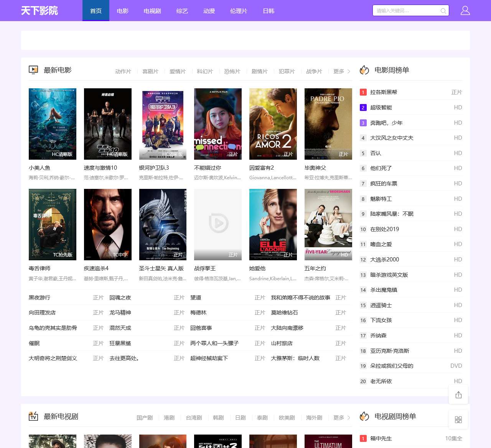Image resolution: width=491 pixels, height=448 pixels.
Task: Open the 小美人鱼 poster
Action: [x=53, y=124]
